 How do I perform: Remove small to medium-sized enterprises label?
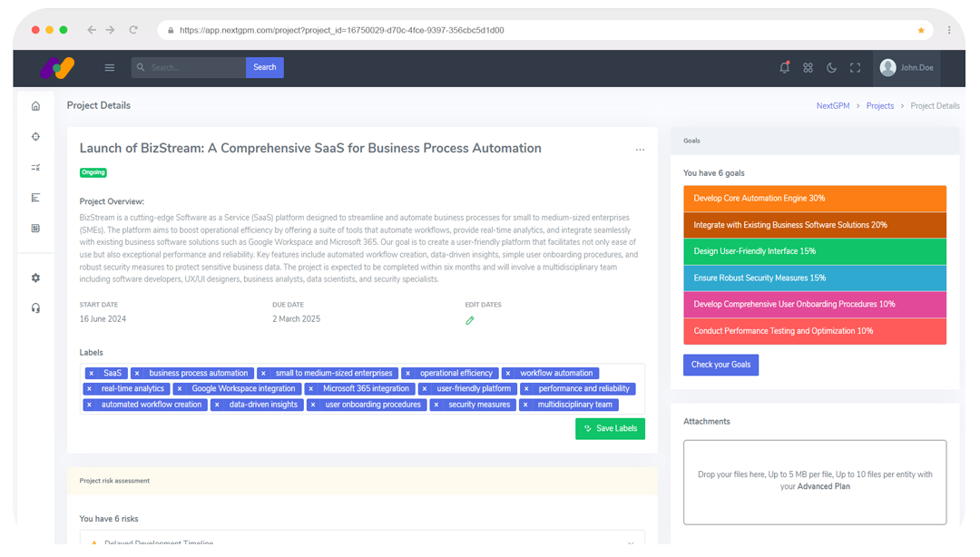263,373
